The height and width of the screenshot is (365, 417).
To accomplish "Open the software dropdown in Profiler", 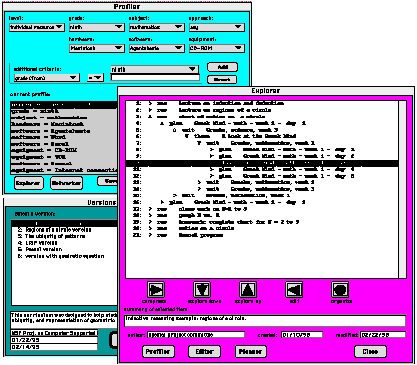I will (x=156, y=48).
